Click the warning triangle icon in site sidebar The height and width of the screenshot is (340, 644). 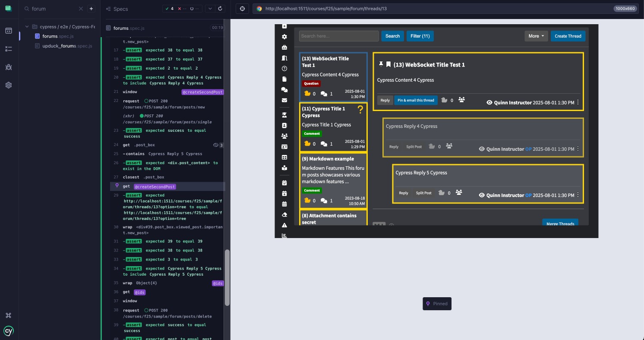(x=284, y=225)
